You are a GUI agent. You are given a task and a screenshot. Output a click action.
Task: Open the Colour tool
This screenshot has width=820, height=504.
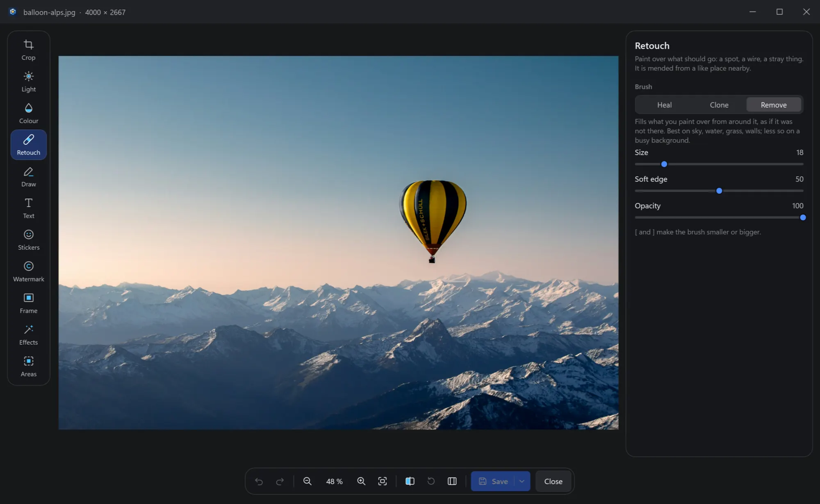[28, 113]
